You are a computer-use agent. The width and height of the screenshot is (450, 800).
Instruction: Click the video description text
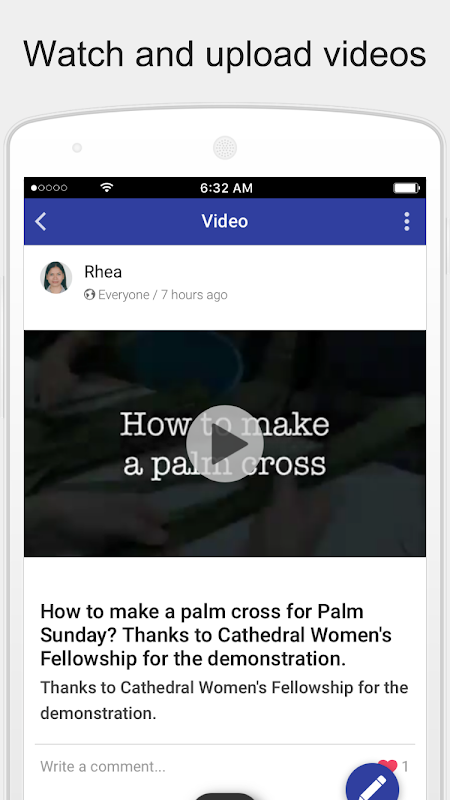coord(224,700)
